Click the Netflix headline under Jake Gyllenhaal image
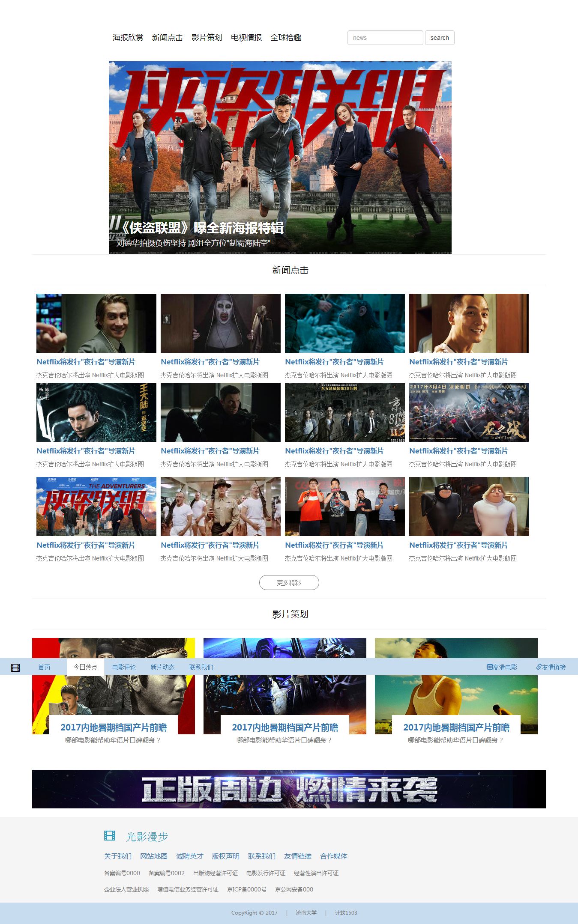This screenshot has height=924, width=578. pyautogui.click(x=86, y=362)
